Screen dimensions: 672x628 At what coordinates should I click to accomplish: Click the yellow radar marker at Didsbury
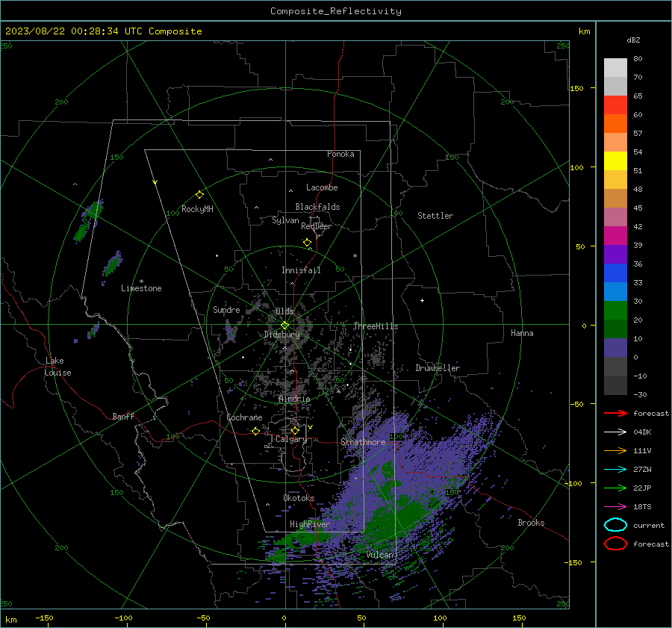(x=285, y=325)
